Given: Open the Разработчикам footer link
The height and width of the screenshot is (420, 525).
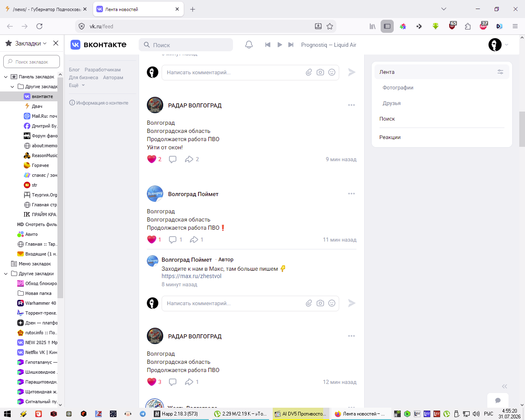Looking at the screenshot, I should tap(103, 70).
